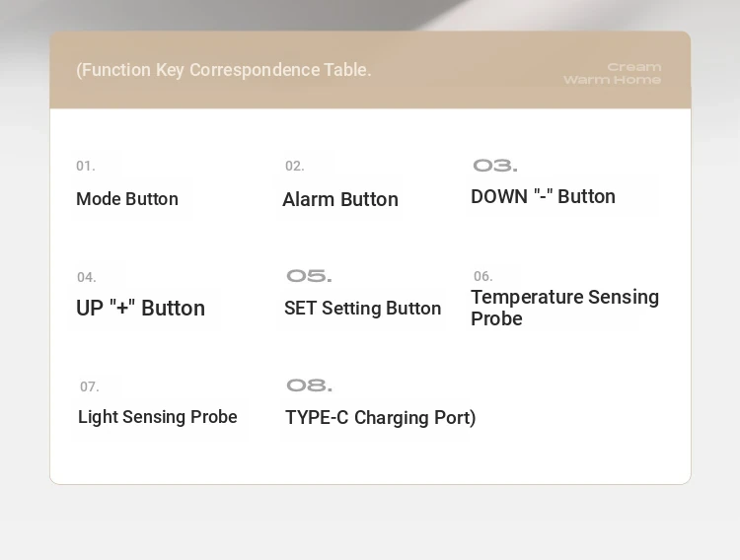The height and width of the screenshot is (560, 740).
Task: Click the word Probe under Temperature Sensing
Action: tap(496, 318)
